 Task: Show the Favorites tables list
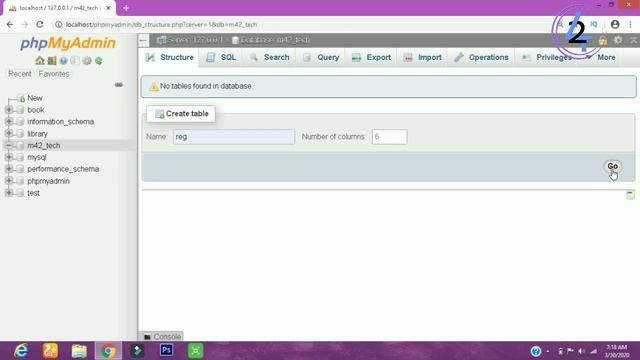[54, 74]
